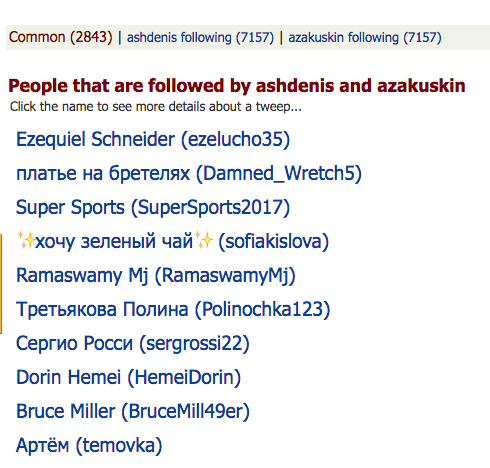The width and height of the screenshot is (490, 468).
Task: Click the sparkles emoji after чай
Action: [204, 240]
